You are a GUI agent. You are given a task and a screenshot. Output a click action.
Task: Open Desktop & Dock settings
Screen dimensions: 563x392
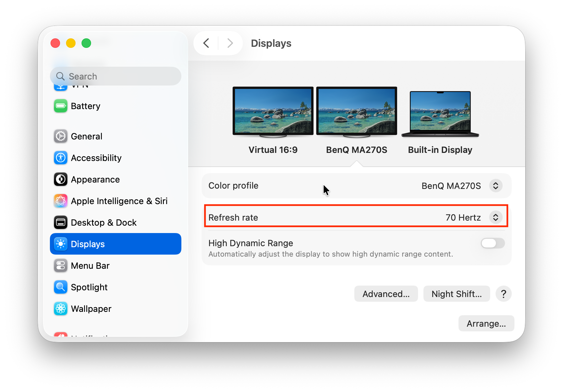pos(116,223)
